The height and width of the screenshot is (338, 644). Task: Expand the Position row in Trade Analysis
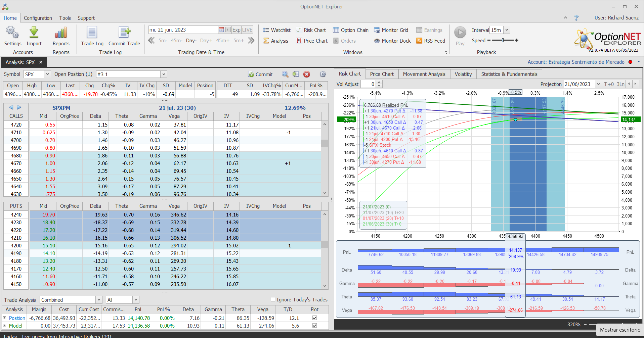pyautogui.click(x=5, y=318)
